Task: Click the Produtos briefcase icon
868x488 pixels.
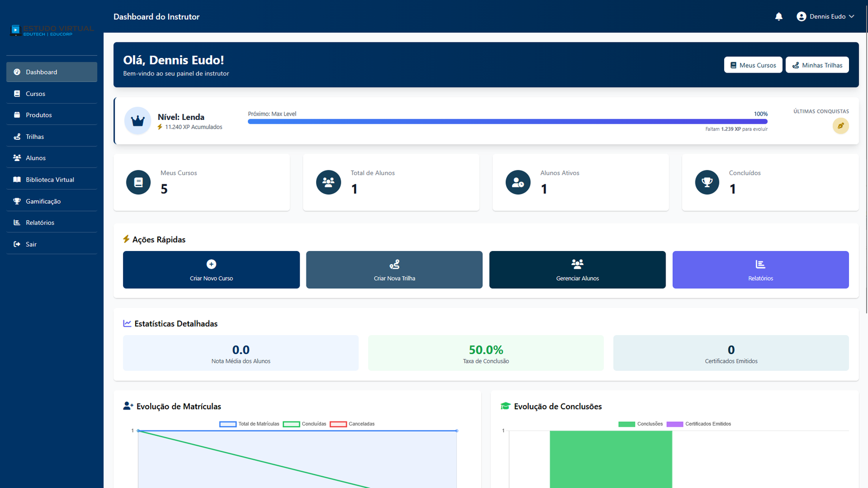Action: 17,114
